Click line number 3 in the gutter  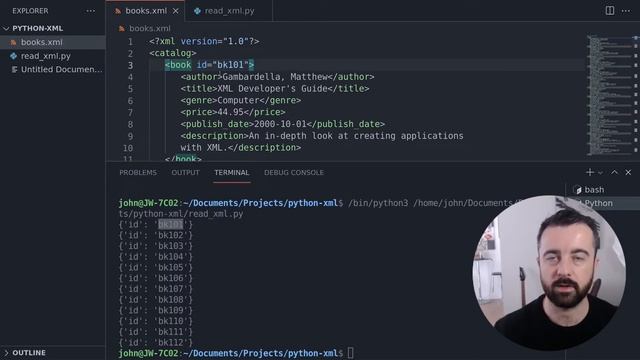click(x=130, y=65)
